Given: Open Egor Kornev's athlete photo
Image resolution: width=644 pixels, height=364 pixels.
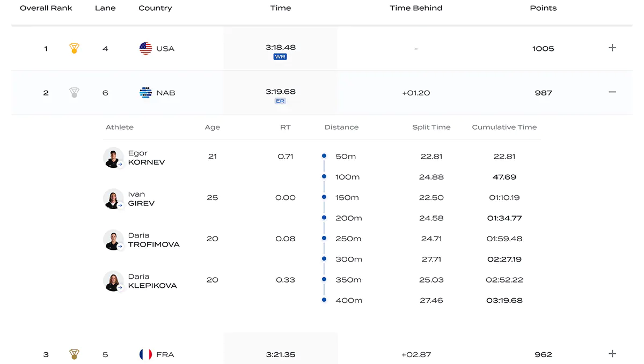Looking at the screenshot, I should coord(113,158).
